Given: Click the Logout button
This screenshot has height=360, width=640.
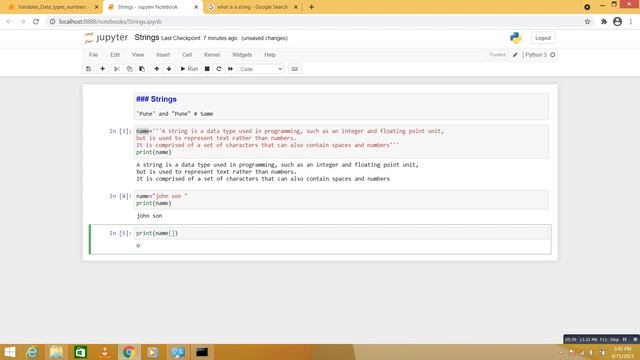Looking at the screenshot, I should pos(543,38).
